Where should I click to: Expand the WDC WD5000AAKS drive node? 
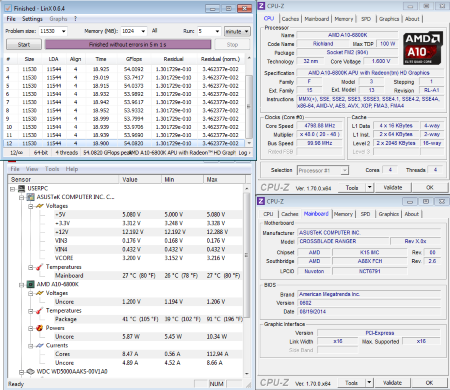(21, 372)
